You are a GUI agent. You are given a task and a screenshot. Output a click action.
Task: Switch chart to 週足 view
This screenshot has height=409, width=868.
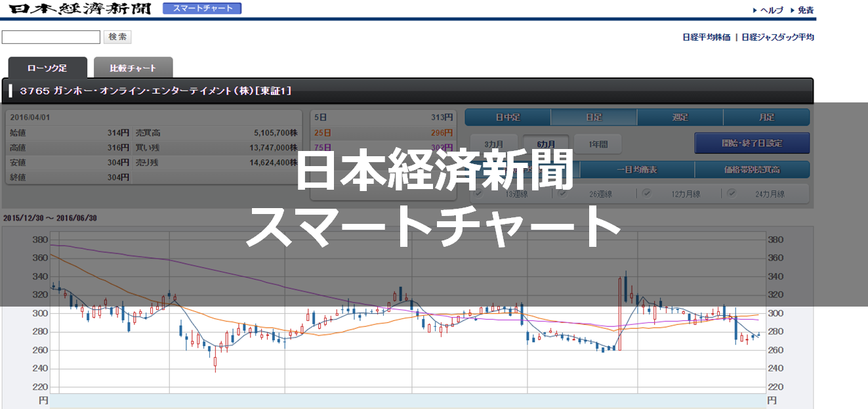679,117
